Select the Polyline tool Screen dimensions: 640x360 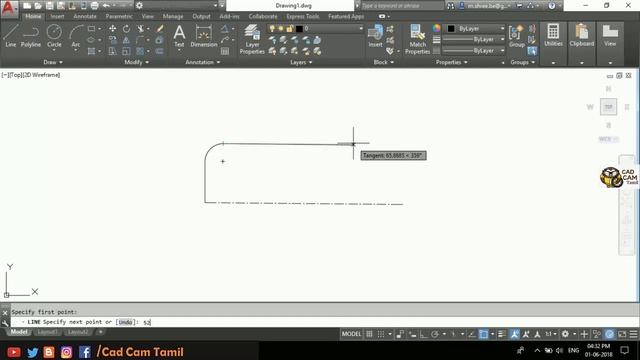coord(31,36)
